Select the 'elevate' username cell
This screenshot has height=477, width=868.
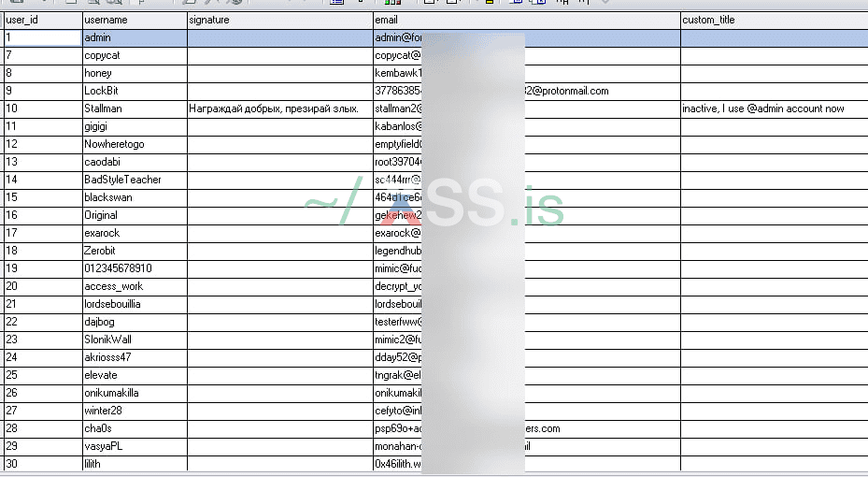(135, 375)
